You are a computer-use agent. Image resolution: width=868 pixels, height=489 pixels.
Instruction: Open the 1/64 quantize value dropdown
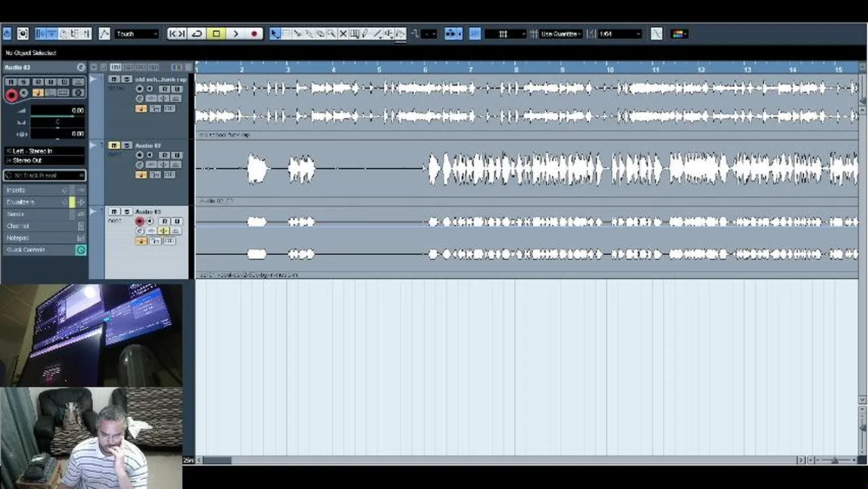619,33
